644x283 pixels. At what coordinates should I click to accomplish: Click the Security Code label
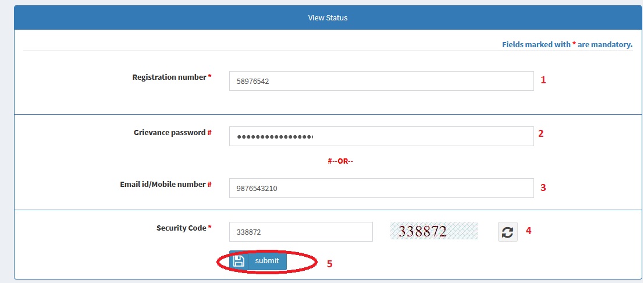pyautogui.click(x=181, y=228)
